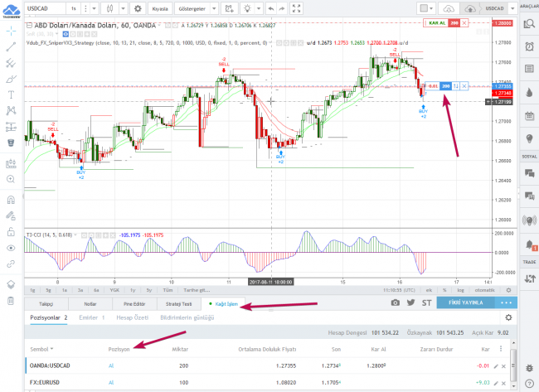Redo the last action

coord(282,8)
